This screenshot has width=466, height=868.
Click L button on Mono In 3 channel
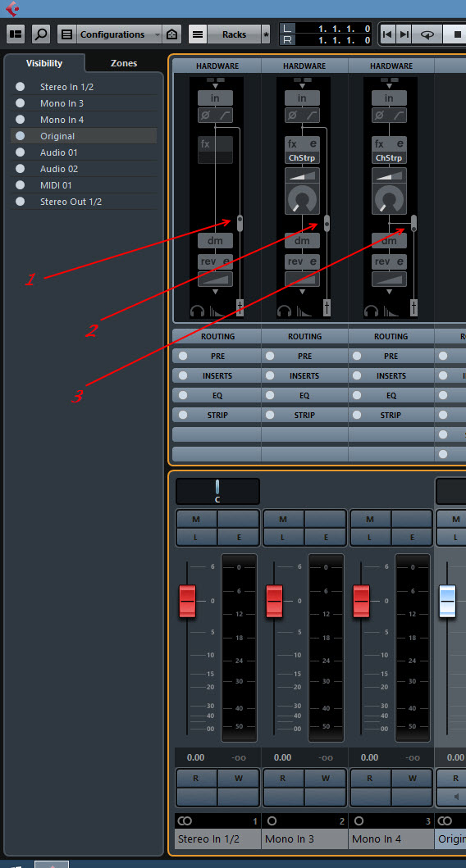tap(283, 537)
